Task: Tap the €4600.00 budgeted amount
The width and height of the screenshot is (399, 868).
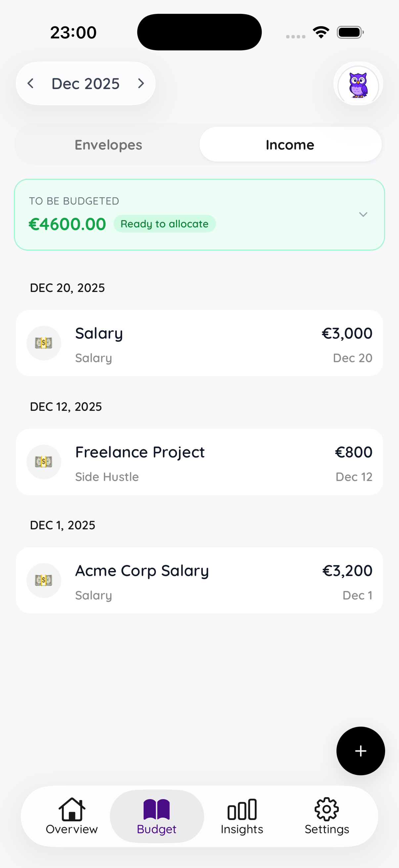Action: coord(67,224)
